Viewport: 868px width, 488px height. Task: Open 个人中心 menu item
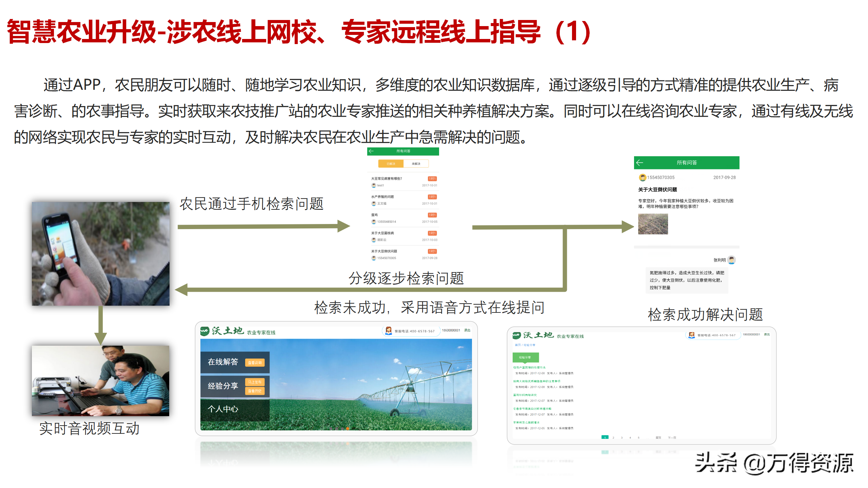pyautogui.click(x=223, y=409)
